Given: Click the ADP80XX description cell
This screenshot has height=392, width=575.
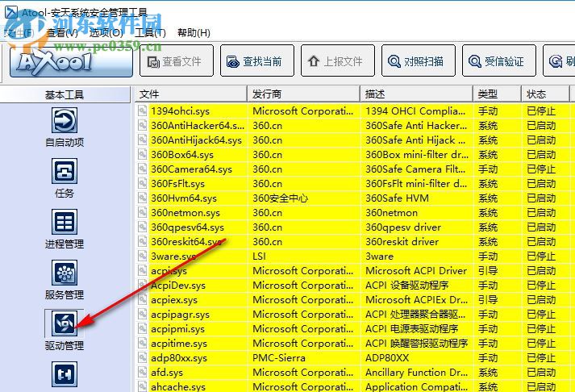Looking at the screenshot, I should point(387,358).
